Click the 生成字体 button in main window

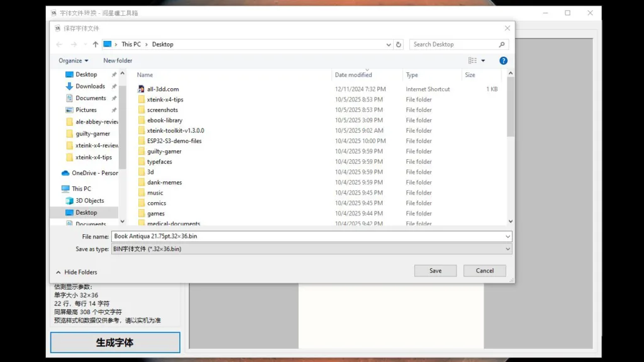pyautogui.click(x=115, y=342)
